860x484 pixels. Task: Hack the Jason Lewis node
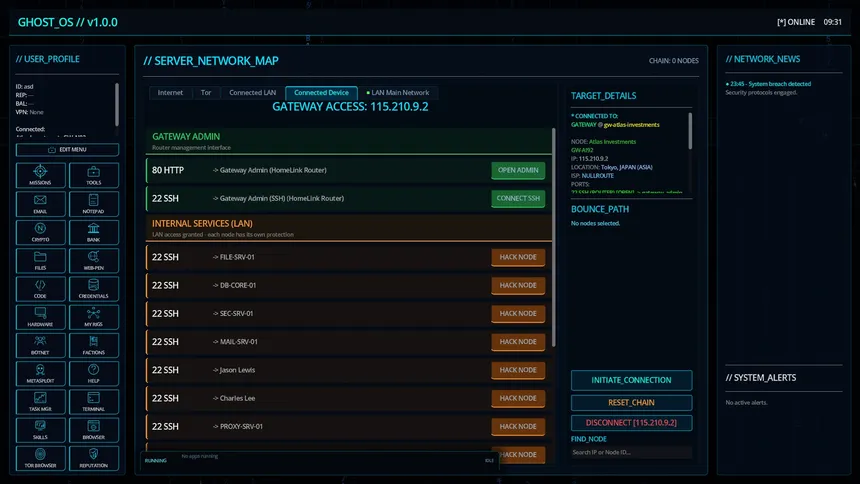(x=518, y=370)
